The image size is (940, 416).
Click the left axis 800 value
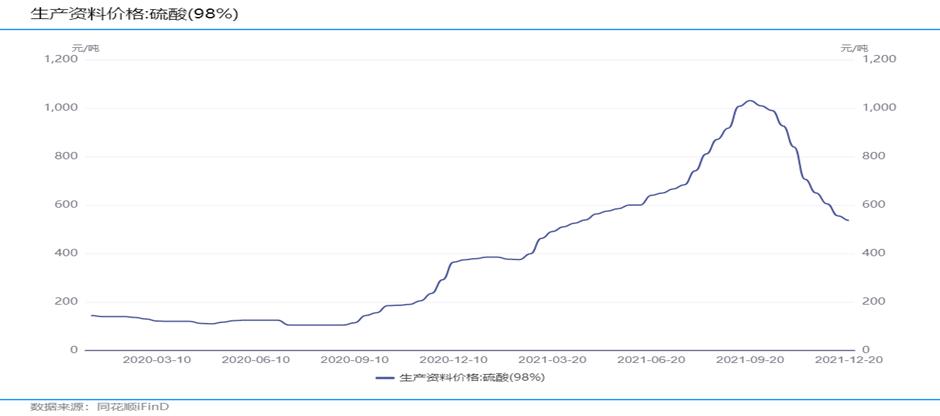(67, 156)
